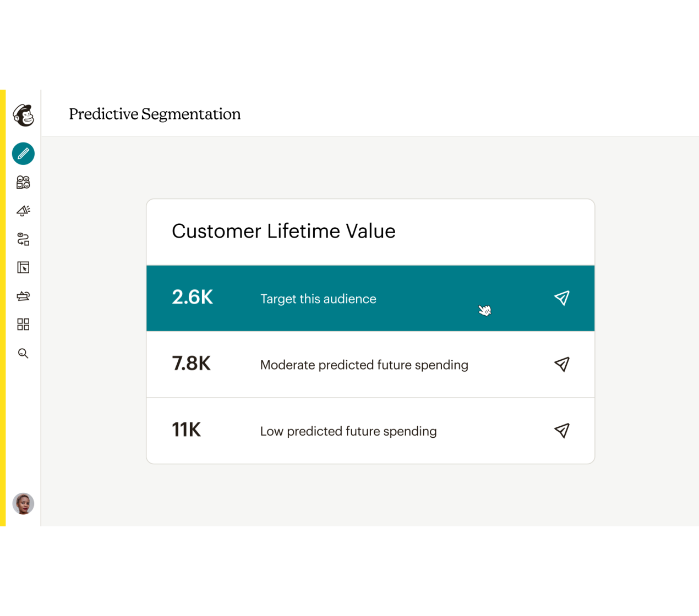The image size is (699, 616).
Task: Click the Customer Lifetime Value heading
Action: click(x=283, y=231)
